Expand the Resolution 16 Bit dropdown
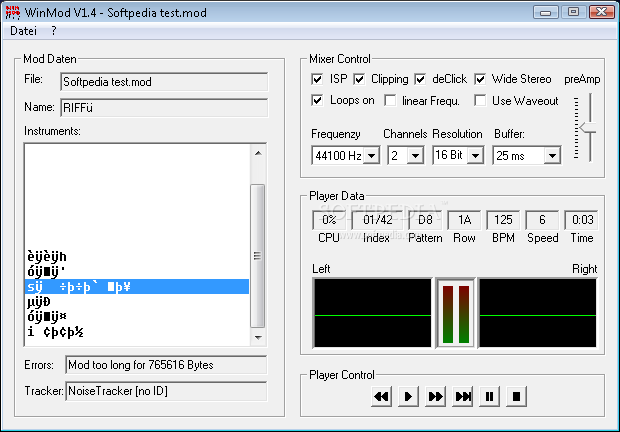 476,155
